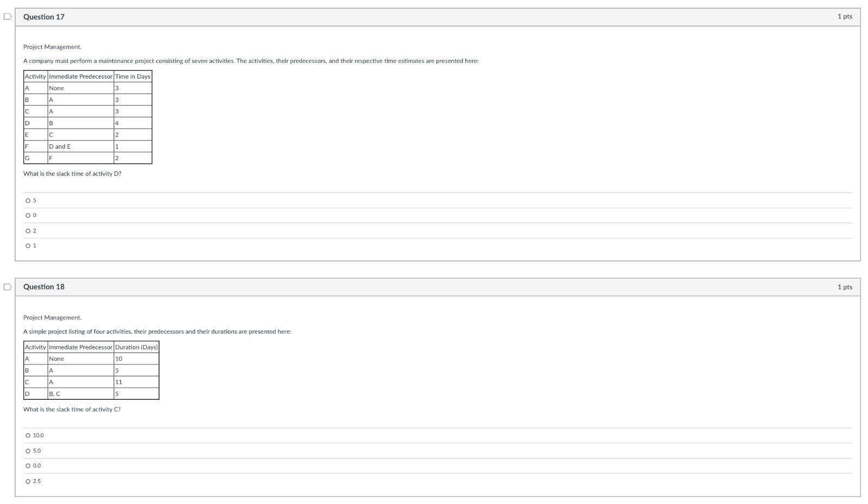Select answer option 0 for Question 17
868x504 pixels.
click(28, 215)
